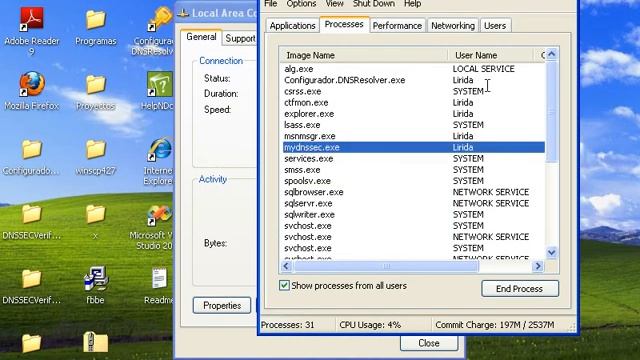Image resolution: width=640 pixels, height=360 pixels.
Task: Open the Shut Down menu
Action: click(x=373, y=4)
